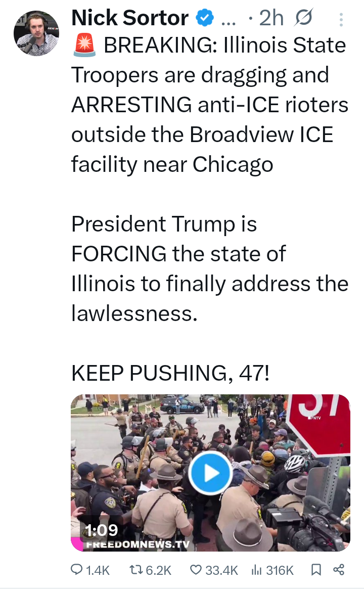The height and width of the screenshot is (590, 364).
Task: Click the 33.4K likes count
Action: pos(222,570)
